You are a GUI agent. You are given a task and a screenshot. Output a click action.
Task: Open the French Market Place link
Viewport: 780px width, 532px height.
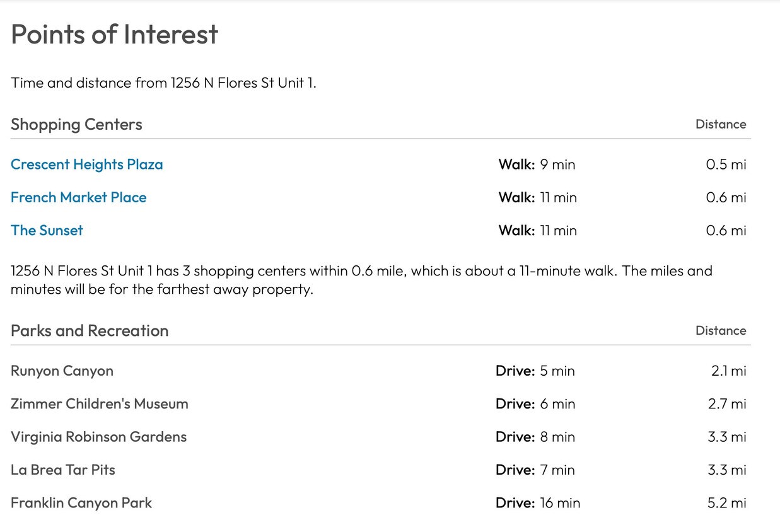(78, 197)
